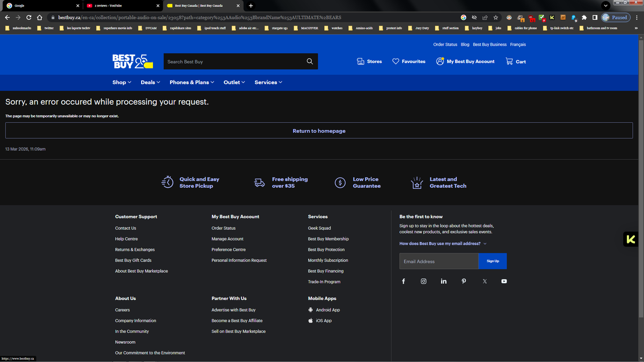644x362 pixels.
Task: Click the Google icon in address bar
Action: [464, 17]
